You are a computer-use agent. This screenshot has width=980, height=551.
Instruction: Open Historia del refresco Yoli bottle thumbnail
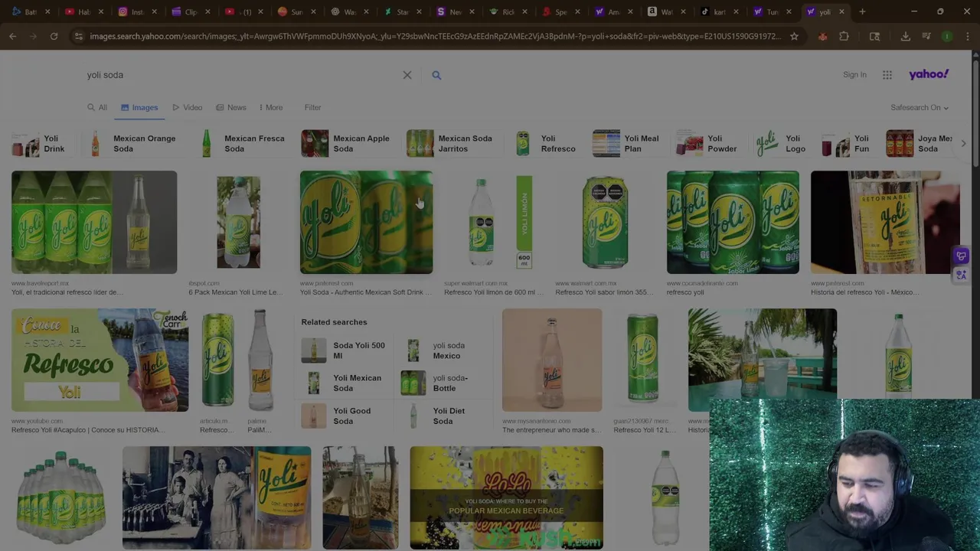(885, 222)
